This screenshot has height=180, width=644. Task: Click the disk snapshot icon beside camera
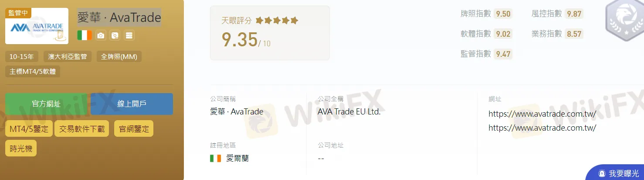pyautogui.click(x=115, y=35)
